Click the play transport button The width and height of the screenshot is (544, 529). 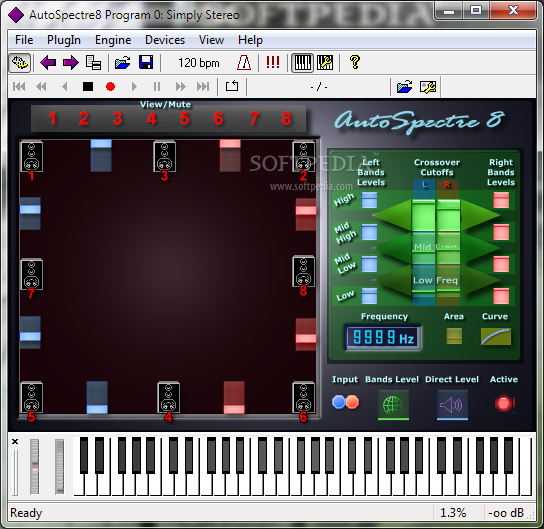coord(134,86)
